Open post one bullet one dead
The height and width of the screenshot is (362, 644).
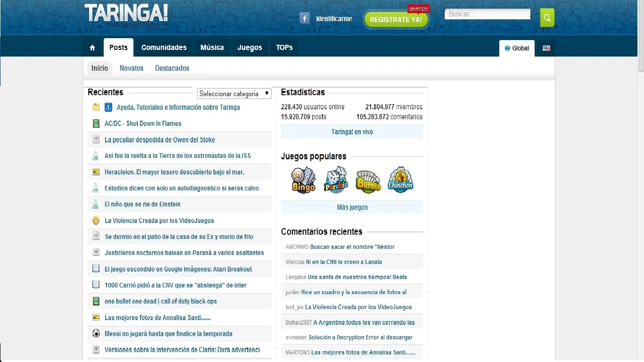161,301
